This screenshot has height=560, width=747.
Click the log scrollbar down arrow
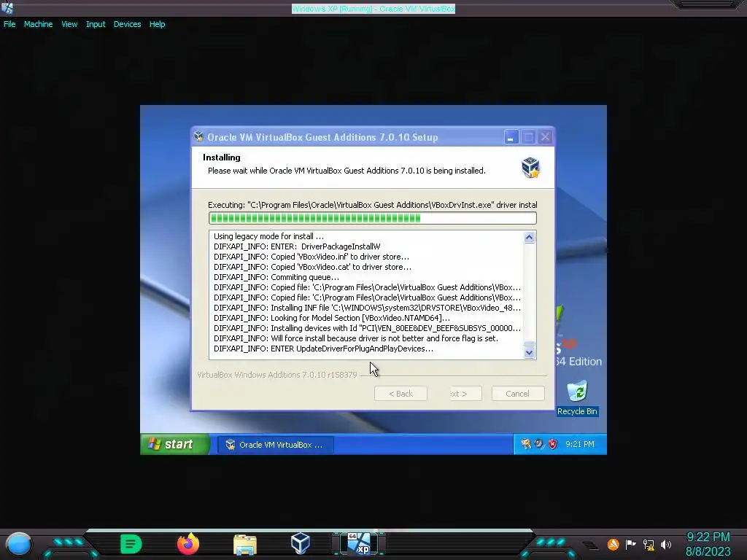(530, 353)
